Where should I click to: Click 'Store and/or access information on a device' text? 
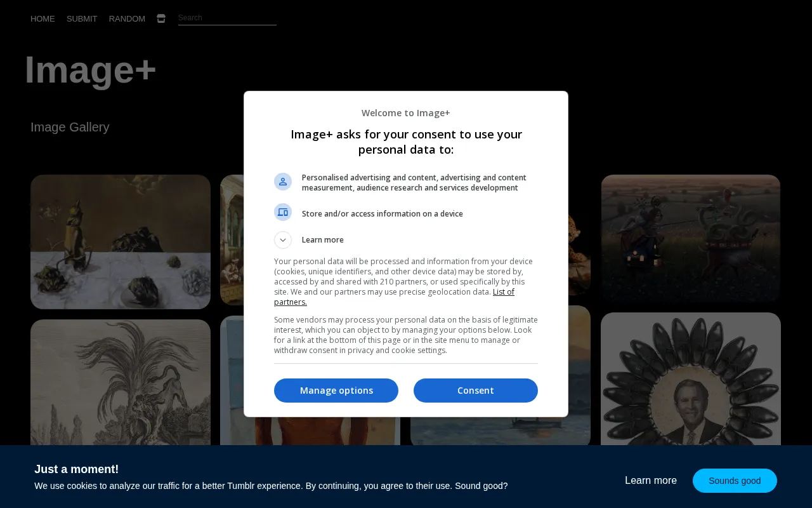tap(383, 214)
